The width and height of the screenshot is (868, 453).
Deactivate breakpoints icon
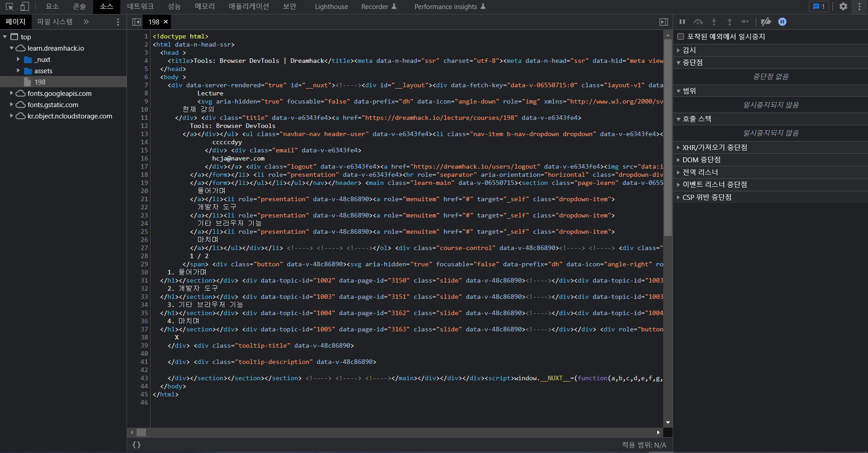766,22
